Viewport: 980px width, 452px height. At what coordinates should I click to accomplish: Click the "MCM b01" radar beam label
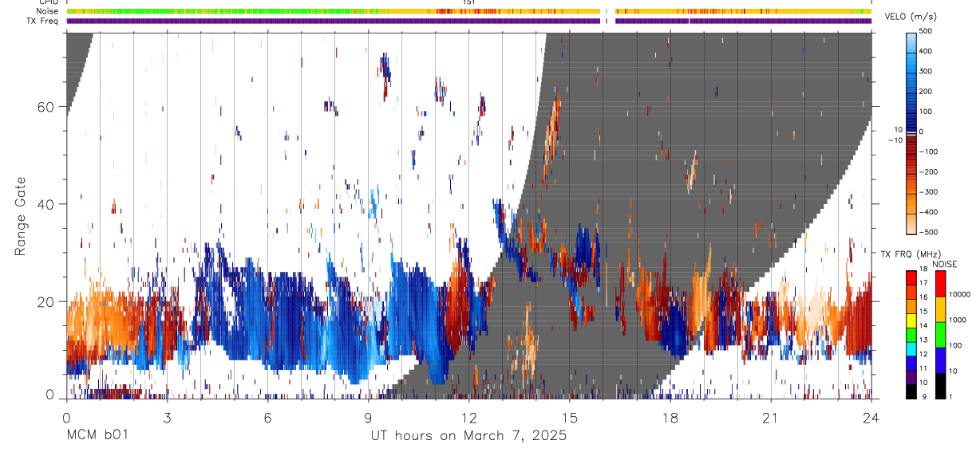pyautogui.click(x=96, y=435)
